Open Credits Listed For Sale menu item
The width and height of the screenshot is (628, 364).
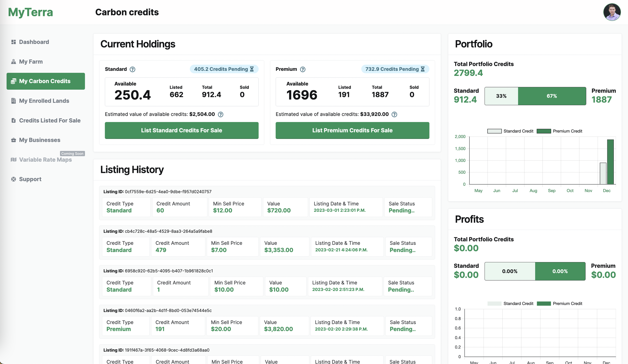(x=50, y=120)
